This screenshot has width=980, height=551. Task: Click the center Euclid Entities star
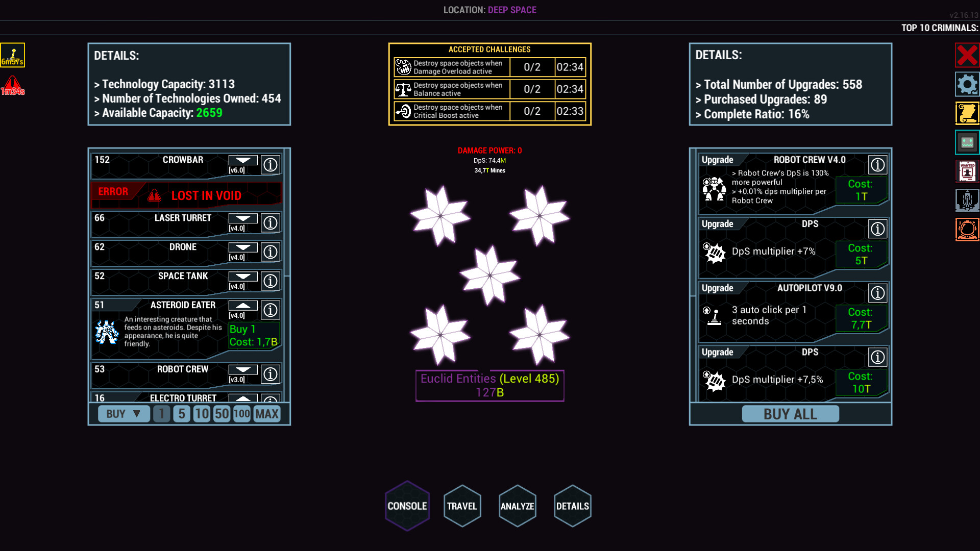point(489,275)
